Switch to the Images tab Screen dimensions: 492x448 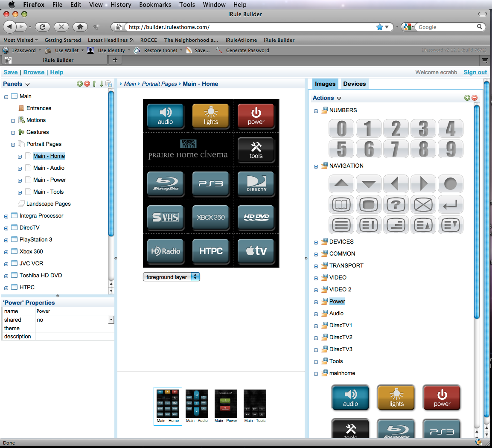click(x=325, y=84)
